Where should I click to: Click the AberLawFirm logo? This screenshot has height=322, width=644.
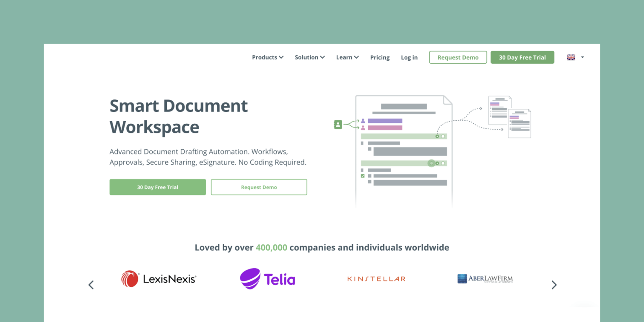tap(485, 278)
